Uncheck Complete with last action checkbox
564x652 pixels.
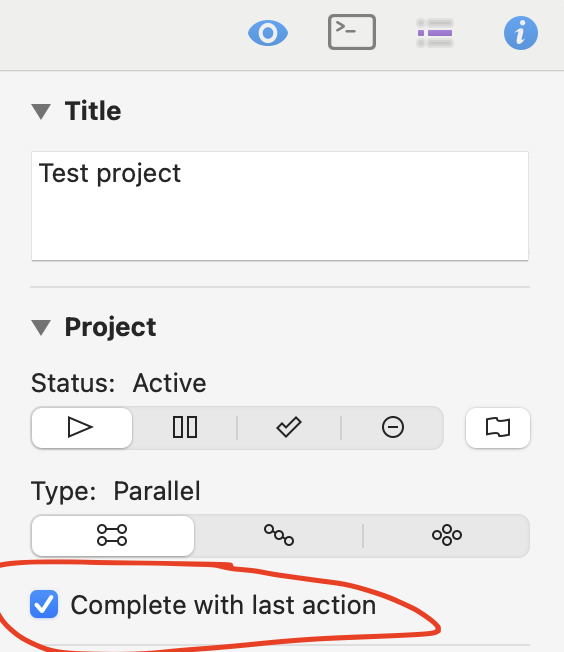pos(44,604)
